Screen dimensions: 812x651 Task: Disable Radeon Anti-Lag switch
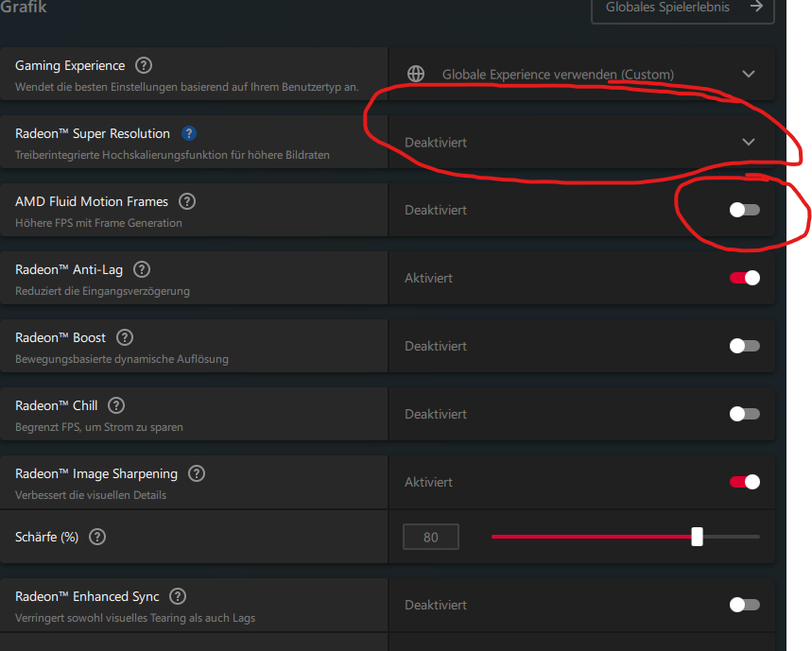click(745, 278)
